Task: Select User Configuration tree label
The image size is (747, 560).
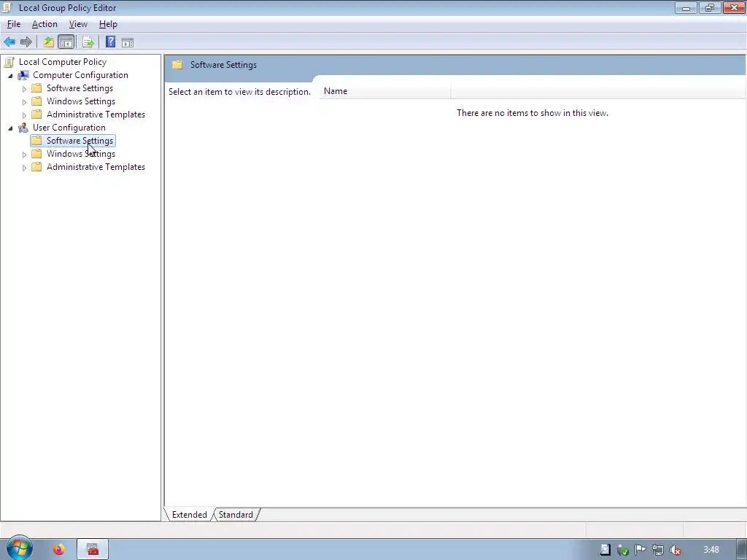Action: point(69,128)
